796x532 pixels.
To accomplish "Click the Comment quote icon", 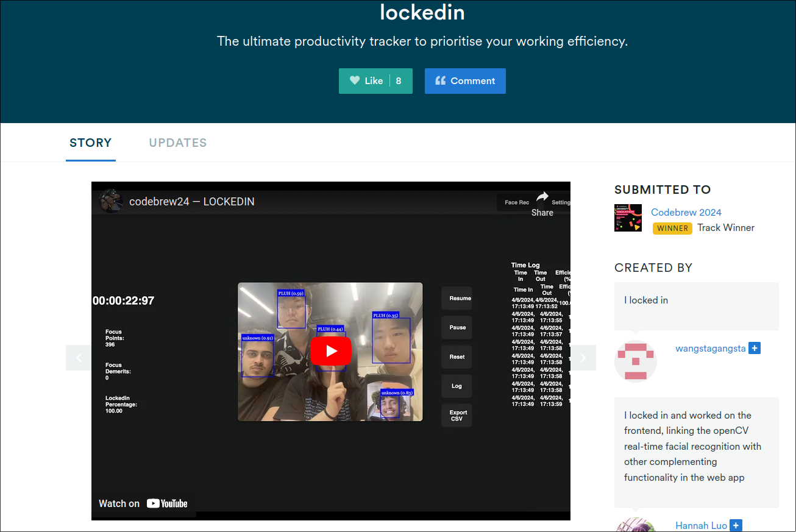I will [x=439, y=80].
